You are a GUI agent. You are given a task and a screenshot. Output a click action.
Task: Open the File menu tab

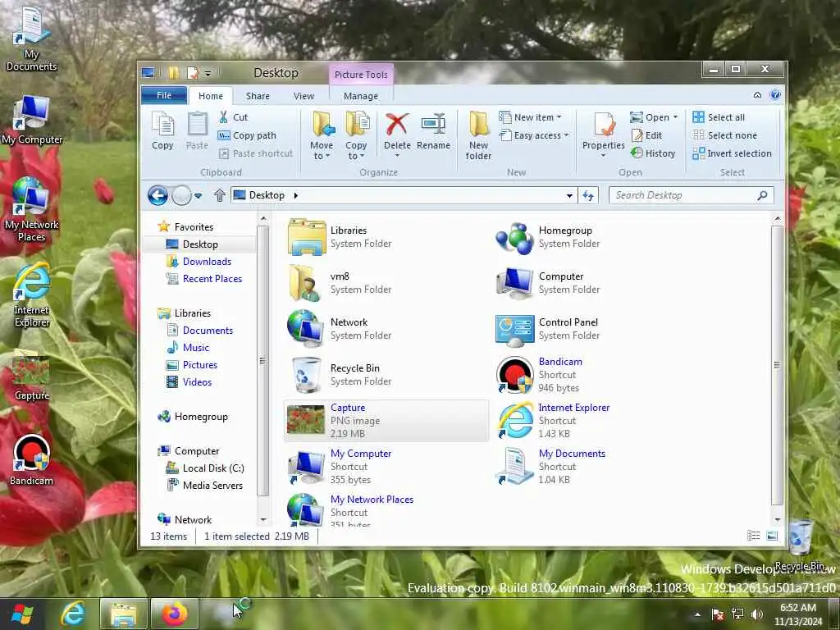point(164,95)
